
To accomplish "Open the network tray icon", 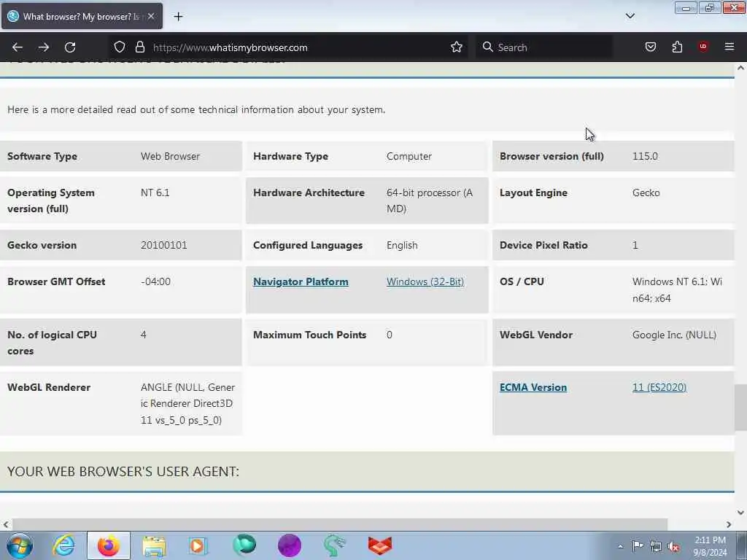I will (656, 546).
